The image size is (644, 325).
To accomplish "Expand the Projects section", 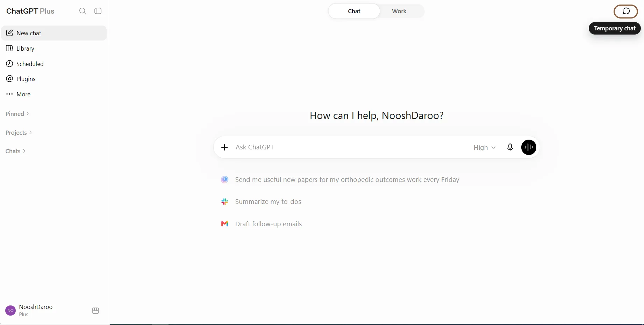I will coord(19,133).
